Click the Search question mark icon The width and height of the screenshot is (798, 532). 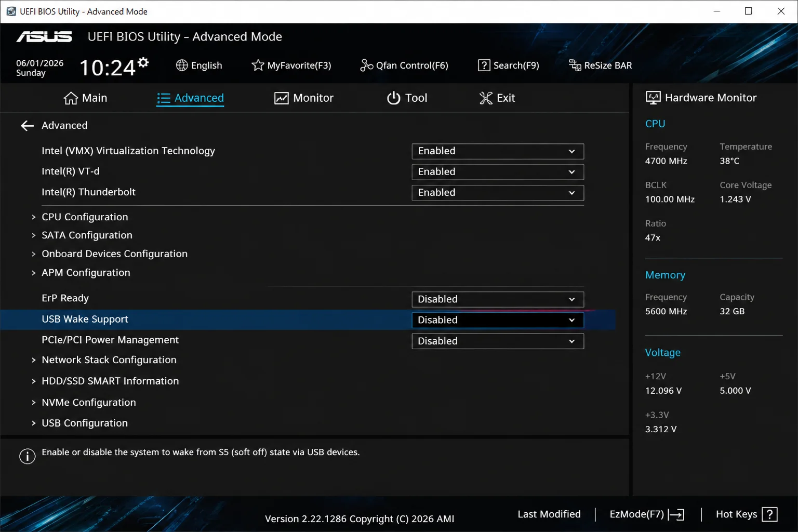(484, 65)
